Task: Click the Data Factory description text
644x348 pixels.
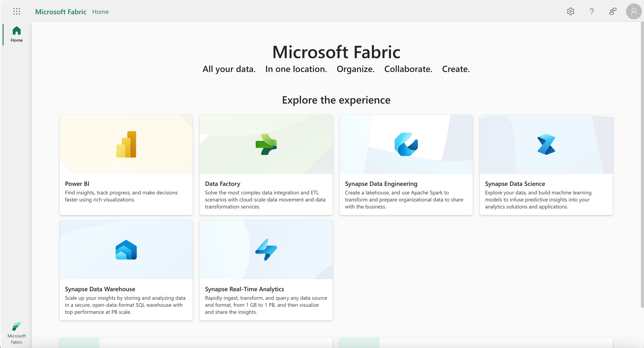Action: pyautogui.click(x=265, y=200)
